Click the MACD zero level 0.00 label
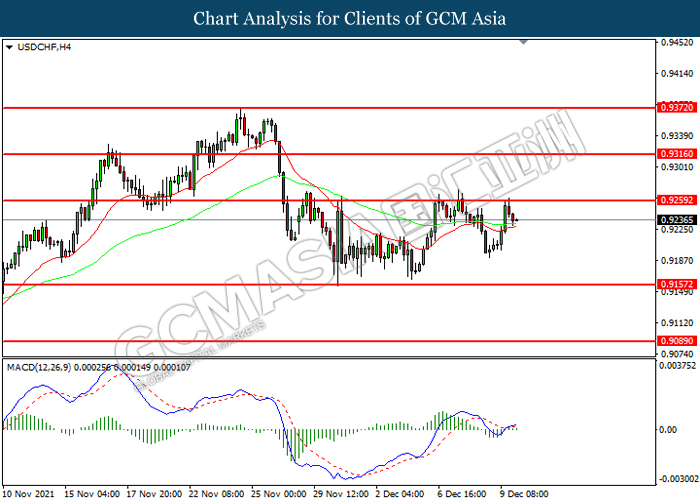Viewport: 700px width, 500px height. click(x=668, y=429)
